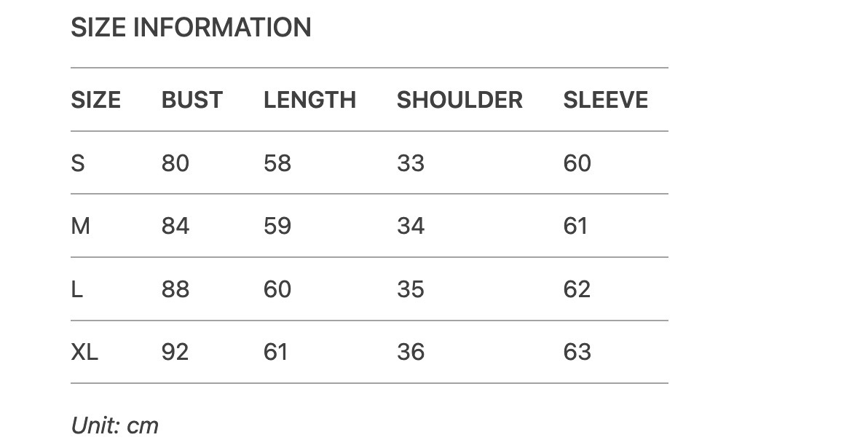This screenshot has height=440, width=868.
Task: Click length value 60 for size L
Action: click(x=277, y=289)
